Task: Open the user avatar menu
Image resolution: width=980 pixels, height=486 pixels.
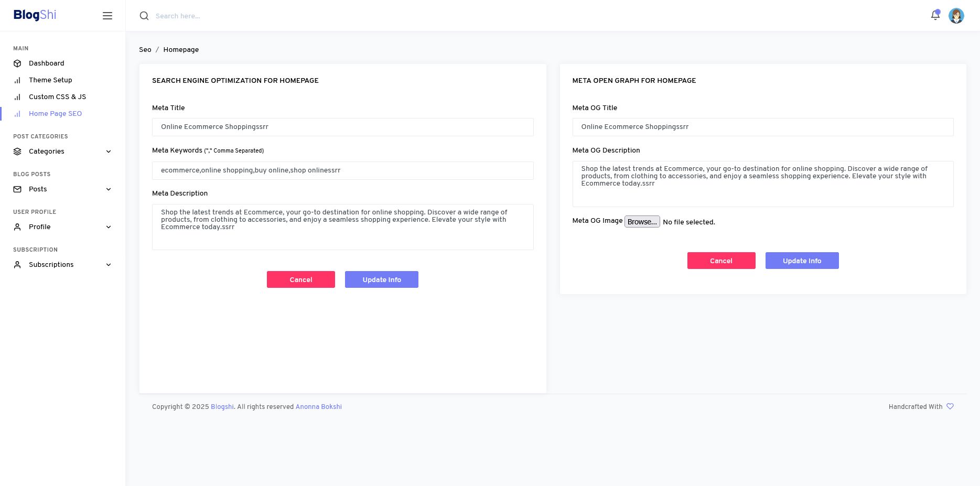Action: pyautogui.click(x=956, y=16)
